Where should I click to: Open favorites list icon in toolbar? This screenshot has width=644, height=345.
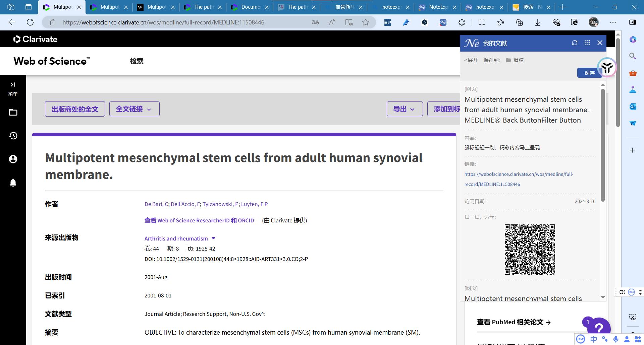point(501,22)
